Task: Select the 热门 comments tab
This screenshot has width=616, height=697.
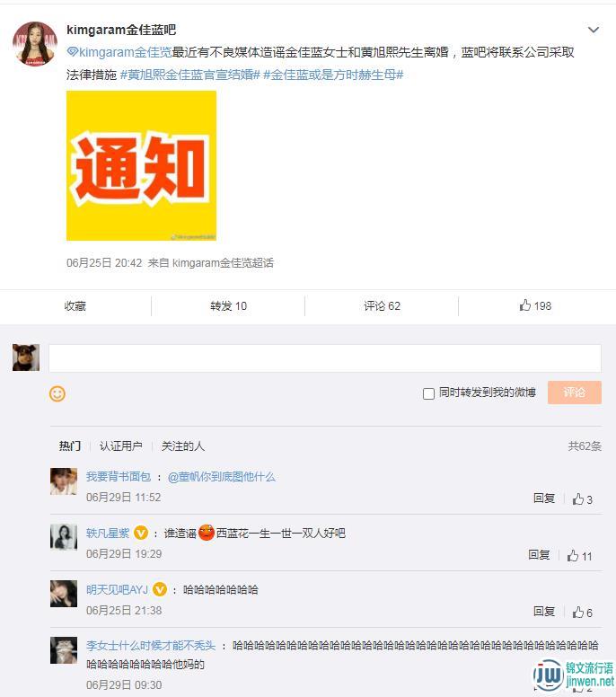Action: click(70, 446)
